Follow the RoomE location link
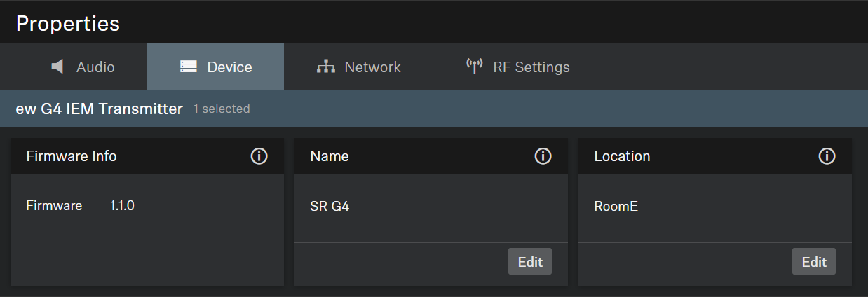868x297 pixels. (x=616, y=206)
